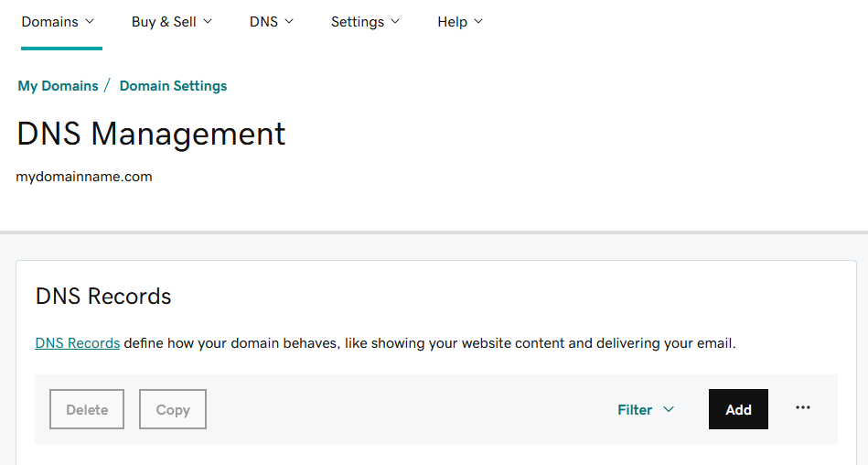Open the Settings navigation dropdown
The width and height of the screenshot is (868, 465).
365,22
